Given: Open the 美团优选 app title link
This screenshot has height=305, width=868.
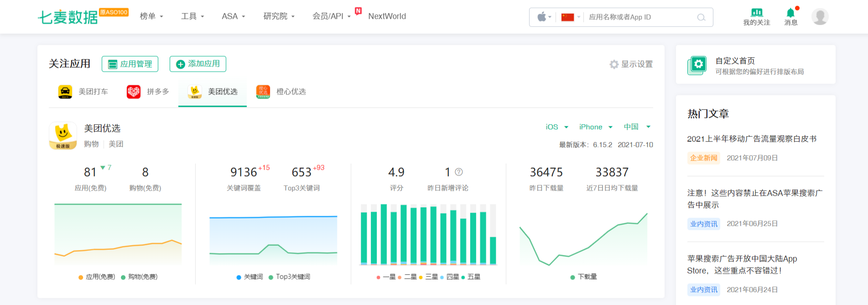Looking at the screenshot, I should tap(102, 129).
